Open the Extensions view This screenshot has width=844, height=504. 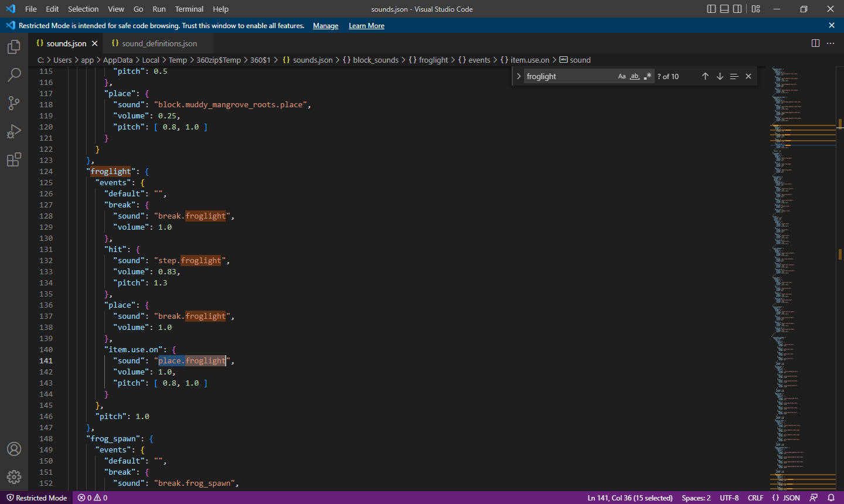tap(14, 159)
